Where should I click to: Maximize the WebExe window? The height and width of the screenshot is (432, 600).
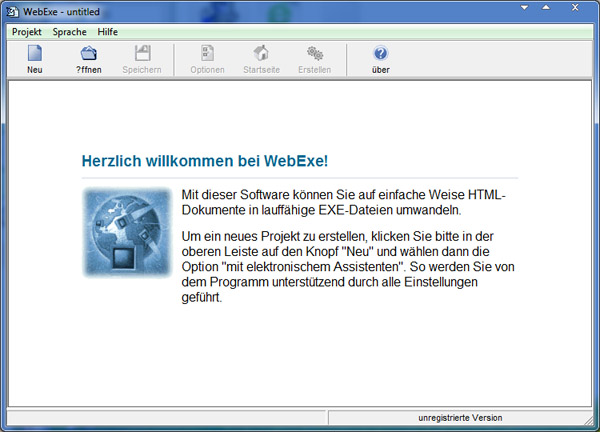click(546, 8)
